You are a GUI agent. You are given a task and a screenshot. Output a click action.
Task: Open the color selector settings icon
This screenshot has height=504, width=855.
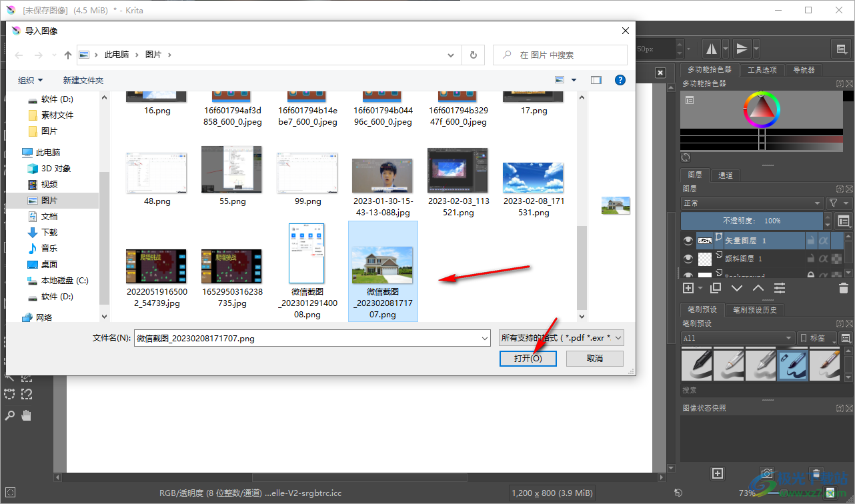tap(690, 100)
